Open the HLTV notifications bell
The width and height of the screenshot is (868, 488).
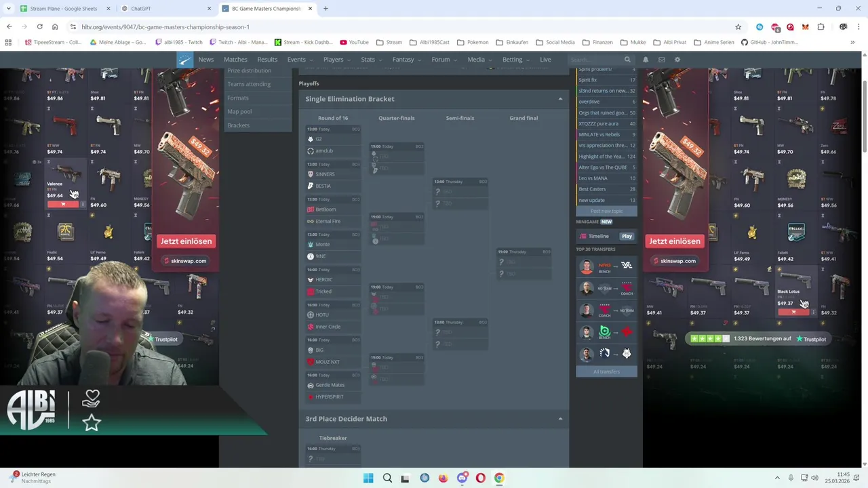click(x=646, y=60)
